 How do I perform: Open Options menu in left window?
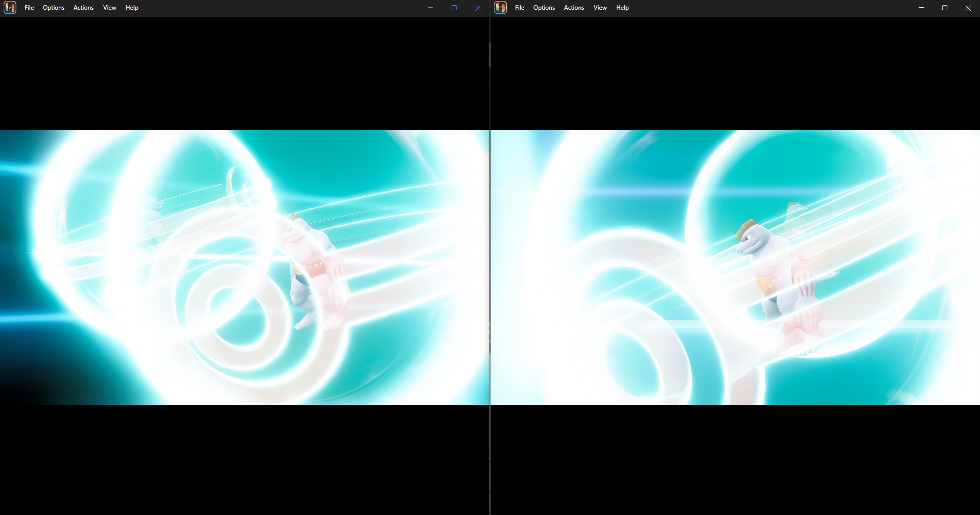tap(54, 8)
